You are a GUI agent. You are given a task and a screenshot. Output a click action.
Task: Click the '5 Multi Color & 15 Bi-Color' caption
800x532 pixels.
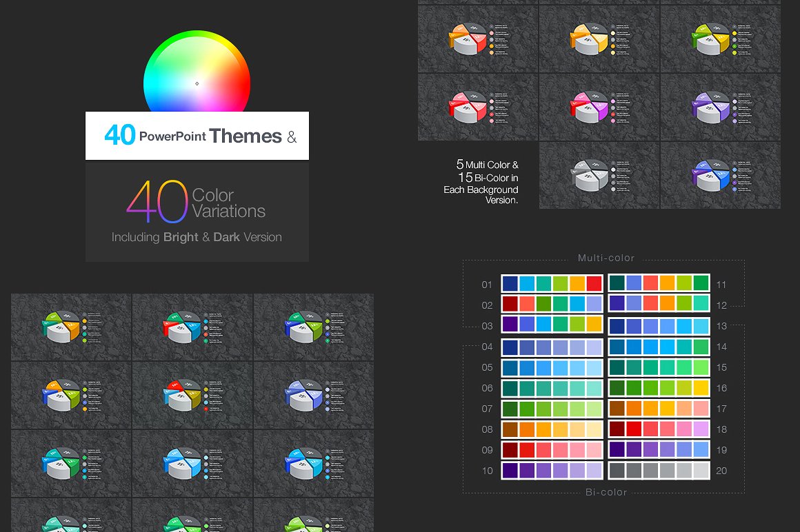(x=481, y=182)
